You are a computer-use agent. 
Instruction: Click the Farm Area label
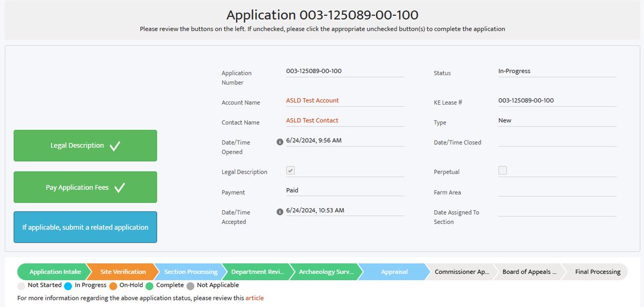448,192
